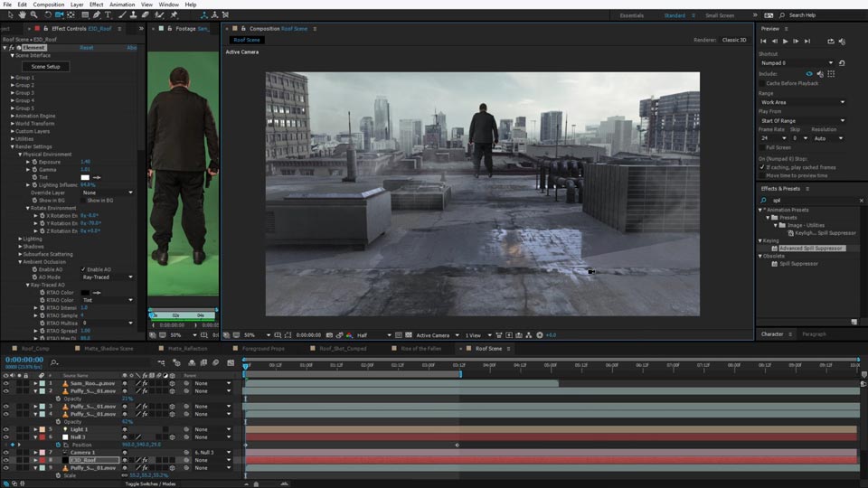Toggle the loop option in Preview panel
The height and width of the screenshot is (488, 868).
[831, 41]
